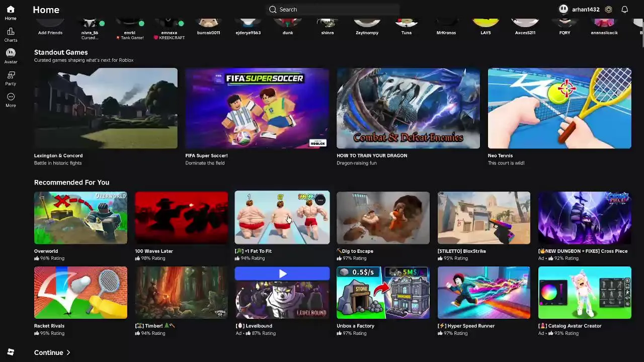Open friend nivra_56 avatar

click(90, 24)
